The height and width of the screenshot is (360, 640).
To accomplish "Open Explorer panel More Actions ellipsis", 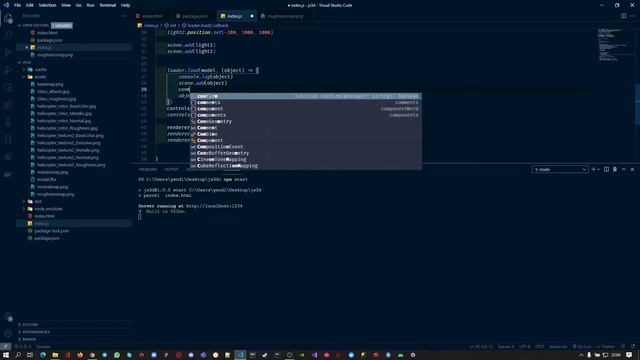I will pyautogui.click(x=124, y=16).
